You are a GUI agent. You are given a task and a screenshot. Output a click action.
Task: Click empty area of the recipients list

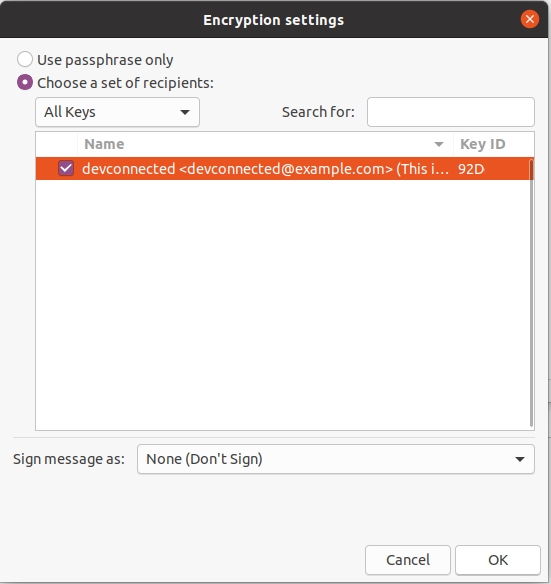pyautogui.click(x=282, y=305)
